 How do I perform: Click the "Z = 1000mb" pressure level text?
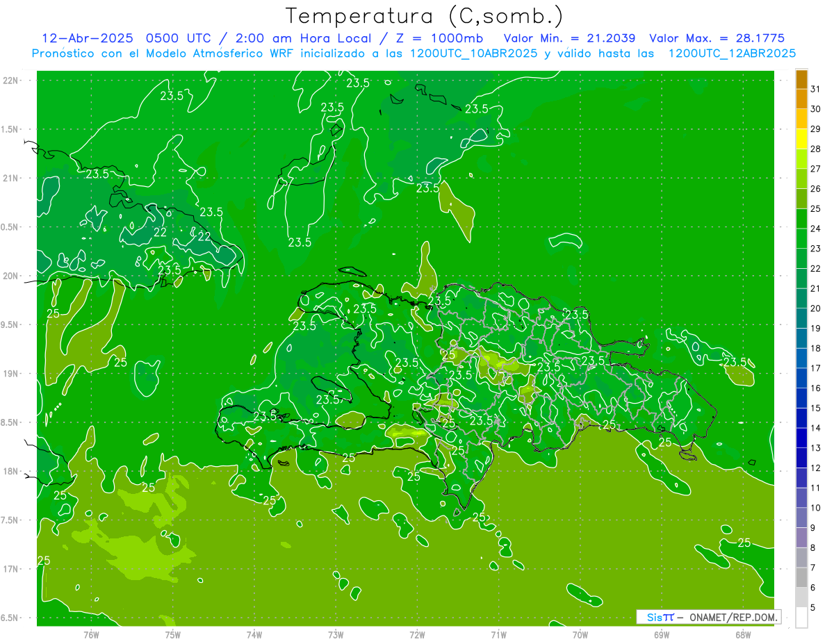438,38
